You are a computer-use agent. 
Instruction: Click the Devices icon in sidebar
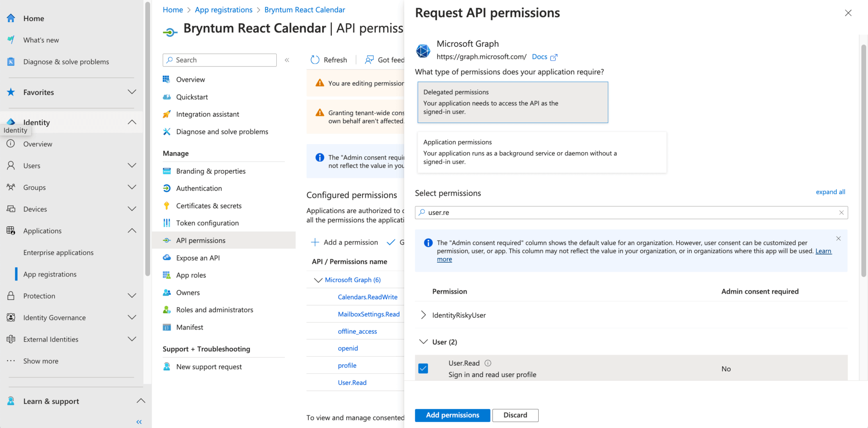(11, 209)
